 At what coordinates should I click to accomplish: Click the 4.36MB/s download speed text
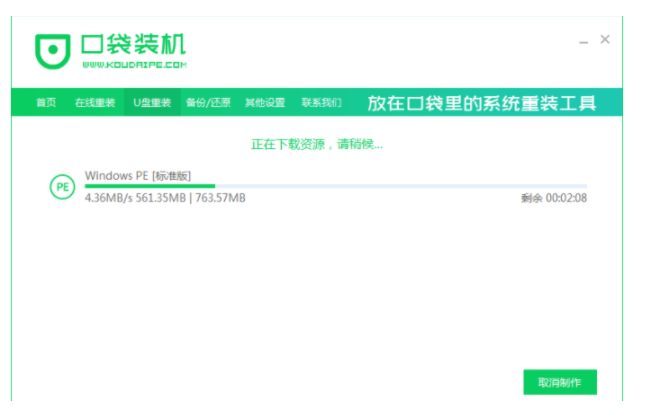click(x=108, y=198)
